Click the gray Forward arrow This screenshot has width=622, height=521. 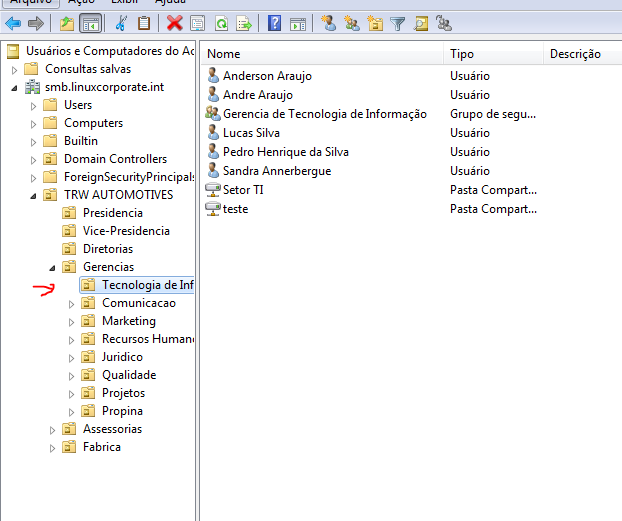coord(36,23)
